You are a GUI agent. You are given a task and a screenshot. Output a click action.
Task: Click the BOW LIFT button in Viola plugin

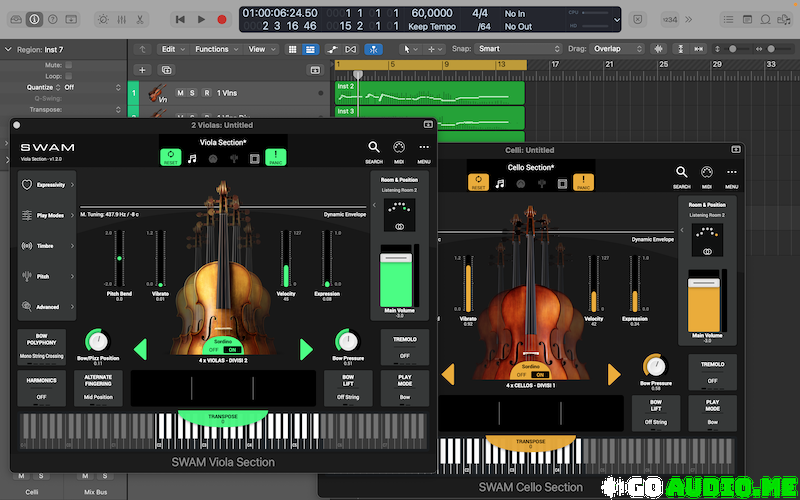tap(348, 387)
